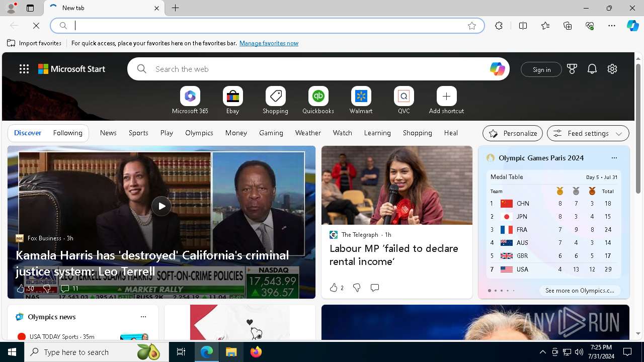The image size is (644, 362).
Task: Open Olympic Games card options menu
Action: (x=614, y=158)
